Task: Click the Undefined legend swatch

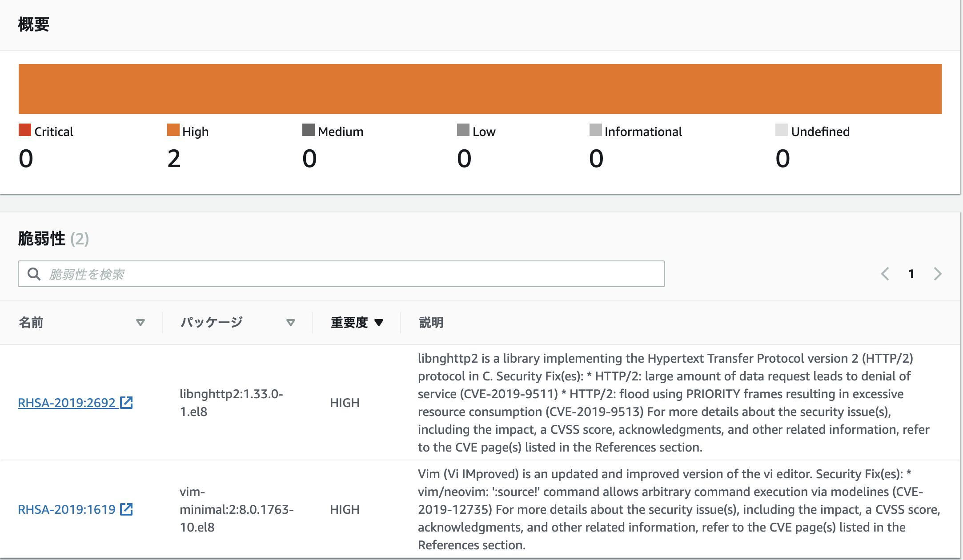Action: (x=782, y=130)
